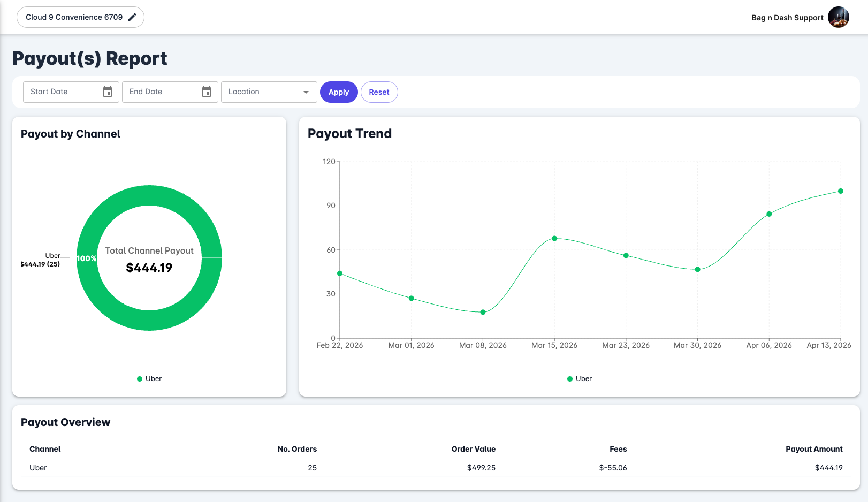Viewport: 868px width, 502px height.
Task: Click the 25 orders cell
Action: 313,468
